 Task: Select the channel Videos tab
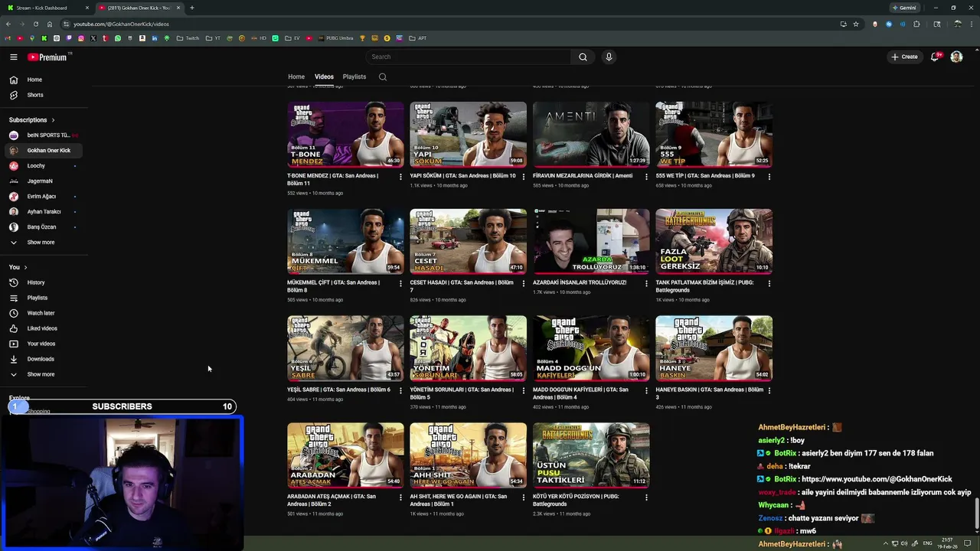324,77
